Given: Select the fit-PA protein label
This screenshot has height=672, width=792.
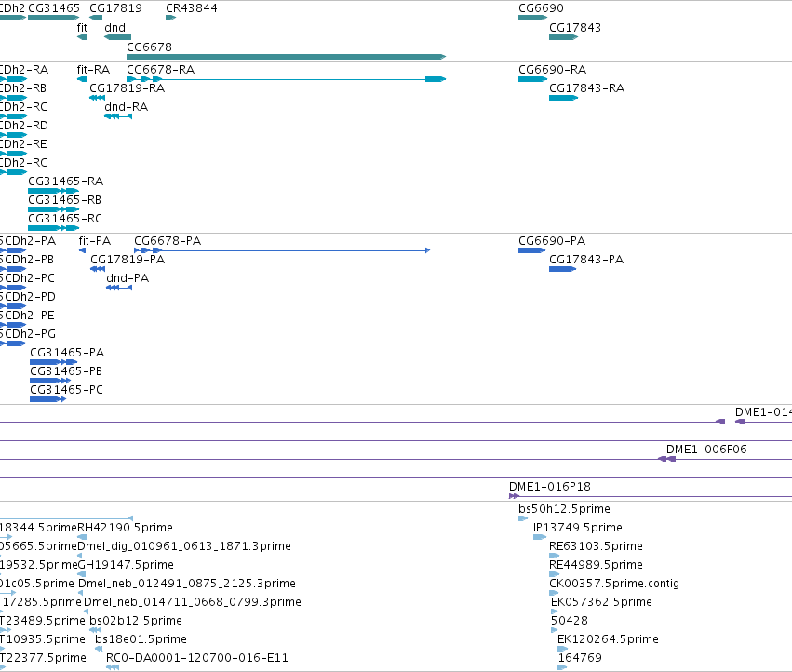Looking at the screenshot, I should pyautogui.click(x=94, y=240).
